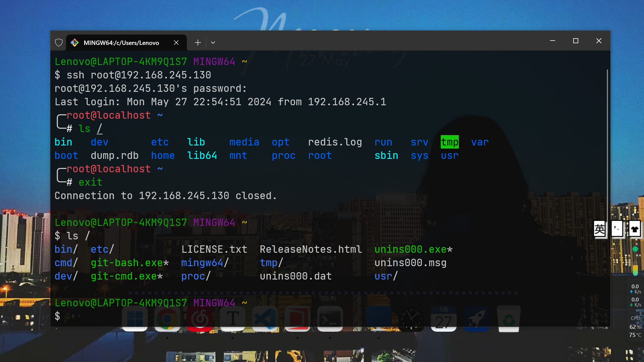
Task: Click the IME skin shirt button
Action: coord(634,229)
